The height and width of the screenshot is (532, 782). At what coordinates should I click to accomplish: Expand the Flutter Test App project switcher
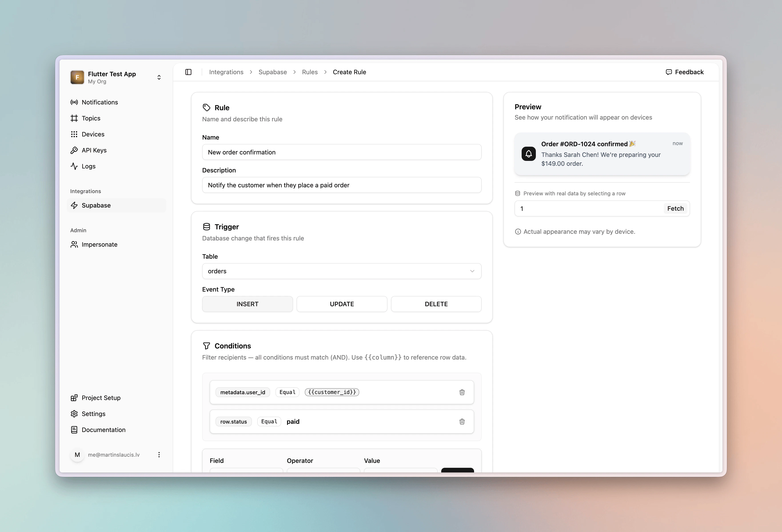[159, 77]
